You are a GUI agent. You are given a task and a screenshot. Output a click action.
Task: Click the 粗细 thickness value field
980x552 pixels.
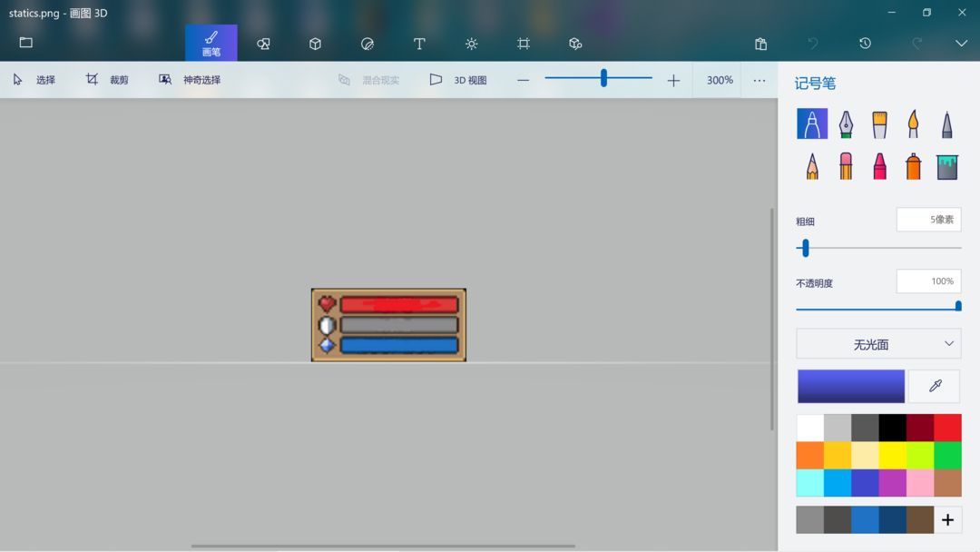coord(928,220)
